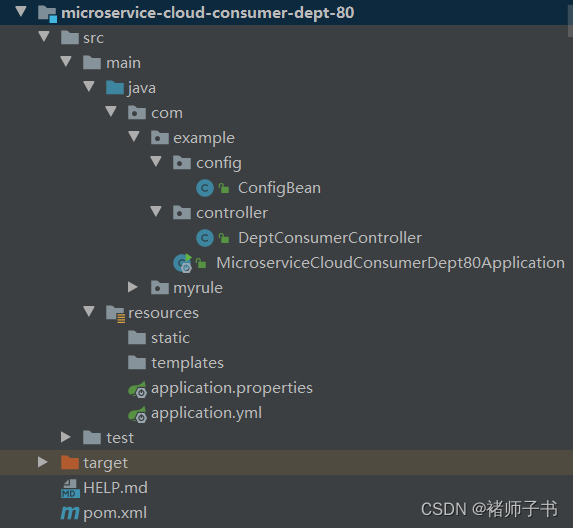The height and width of the screenshot is (528, 573).
Task: Select the templates folder
Action: [x=187, y=363]
